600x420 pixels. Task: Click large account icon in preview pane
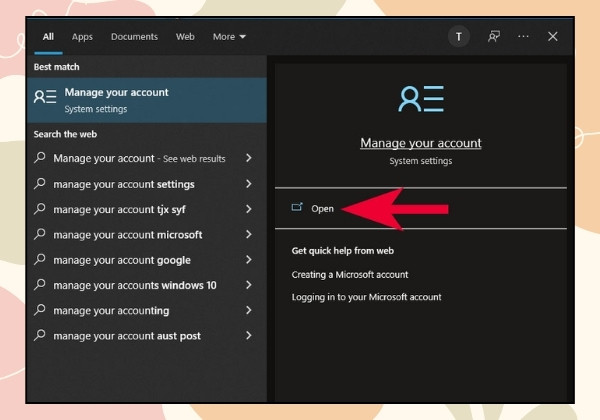421,99
